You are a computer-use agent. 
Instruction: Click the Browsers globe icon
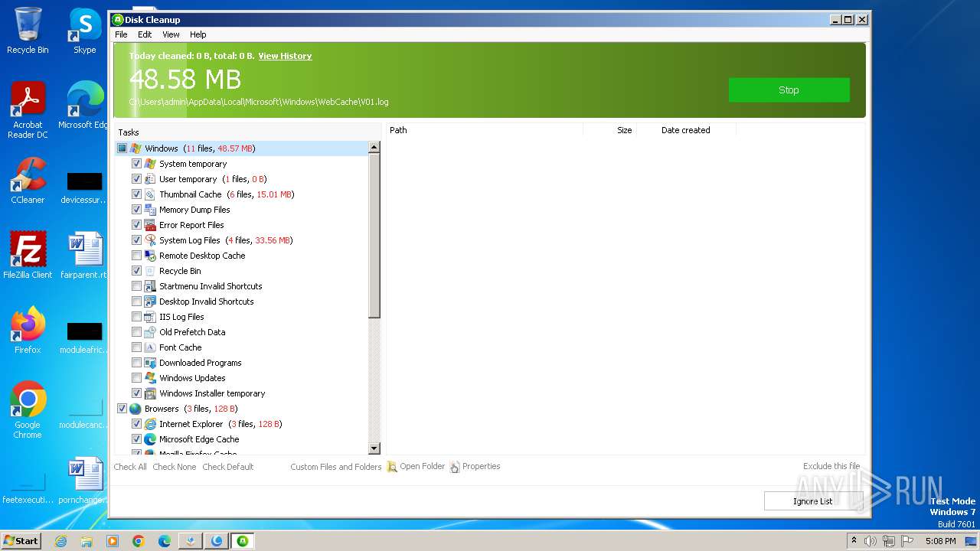coord(136,409)
